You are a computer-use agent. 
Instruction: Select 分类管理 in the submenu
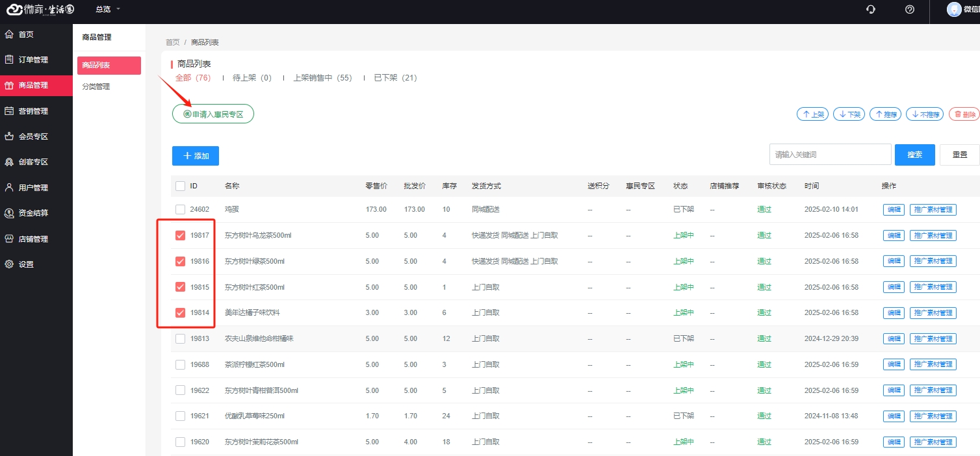96,86
